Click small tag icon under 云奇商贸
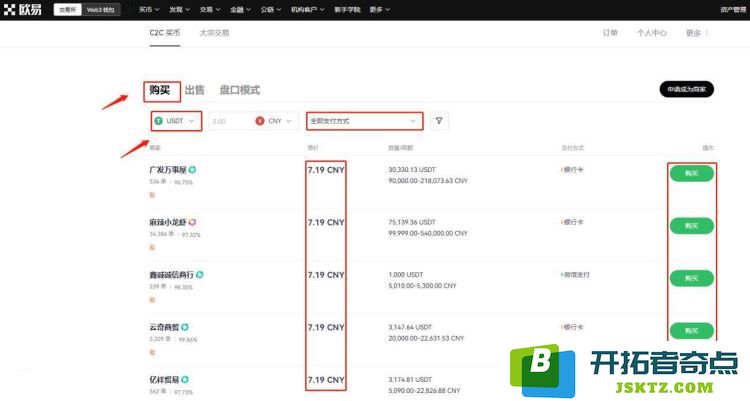The height and width of the screenshot is (401, 750). (x=152, y=352)
